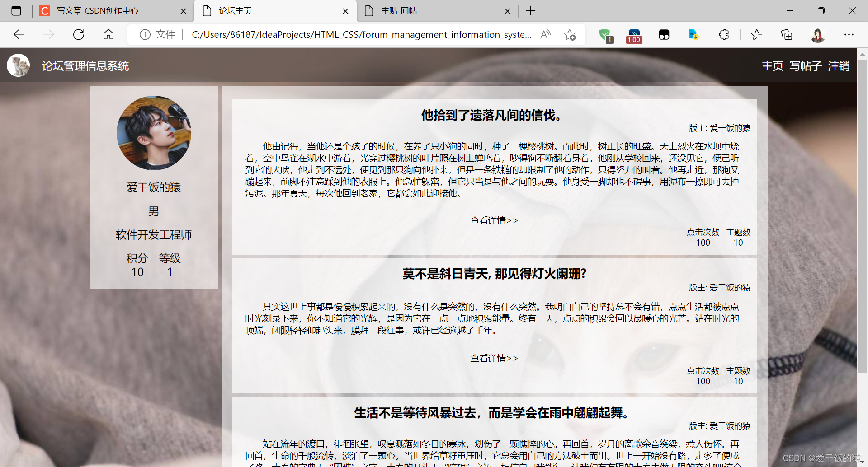Open the browser home icon
The image size is (868, 467).
click(x=108, y=34)
